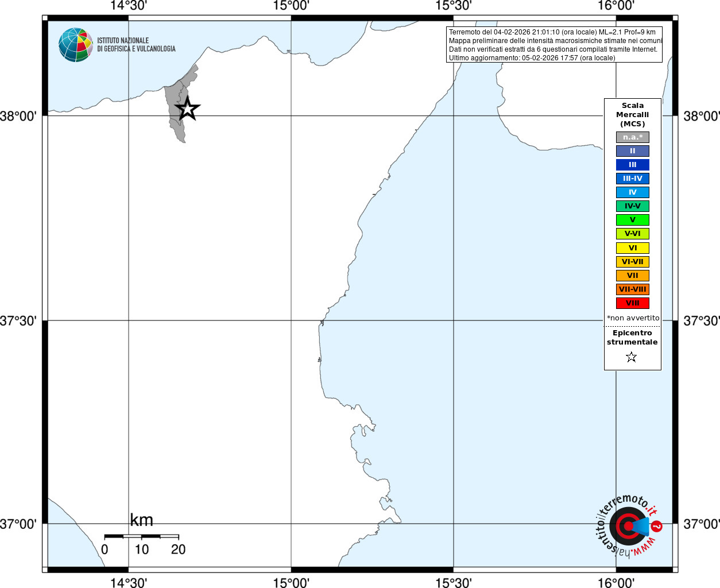
Task: Select the IV-V intensity swatch
Action: (x=633, y=206)
